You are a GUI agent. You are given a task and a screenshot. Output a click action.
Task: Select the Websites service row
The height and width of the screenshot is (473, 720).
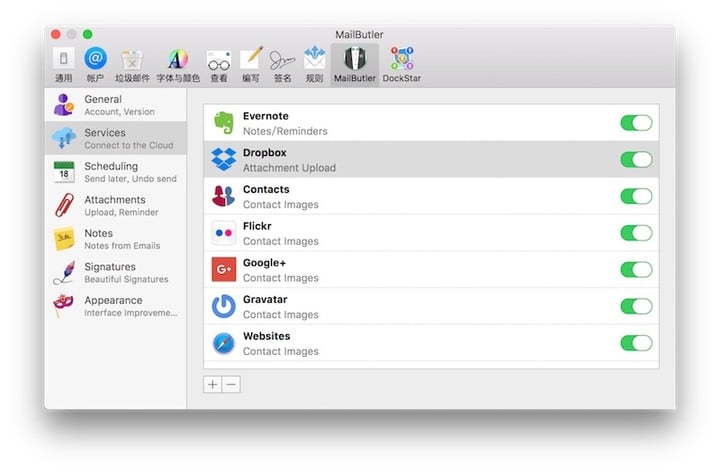tap(400, 343)
